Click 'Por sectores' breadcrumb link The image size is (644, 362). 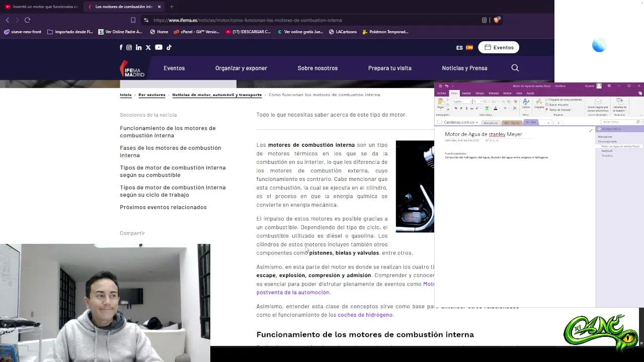click(152, 95)
